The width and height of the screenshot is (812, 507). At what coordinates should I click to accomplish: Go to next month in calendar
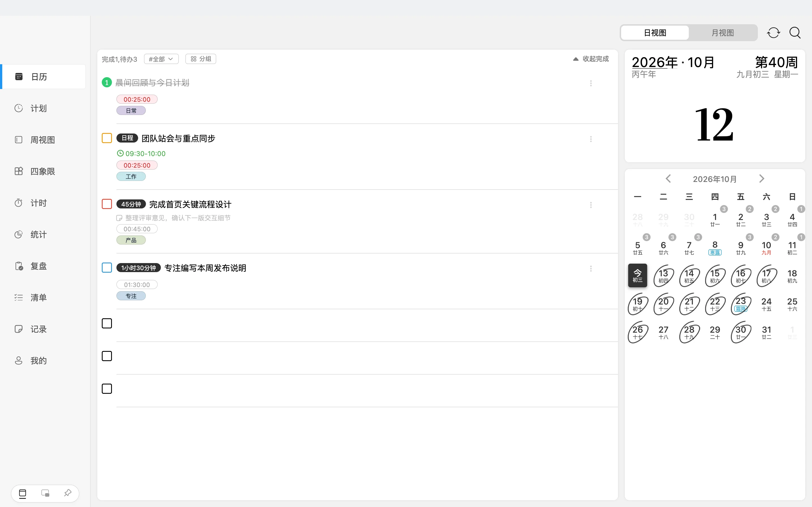(761, 179)
